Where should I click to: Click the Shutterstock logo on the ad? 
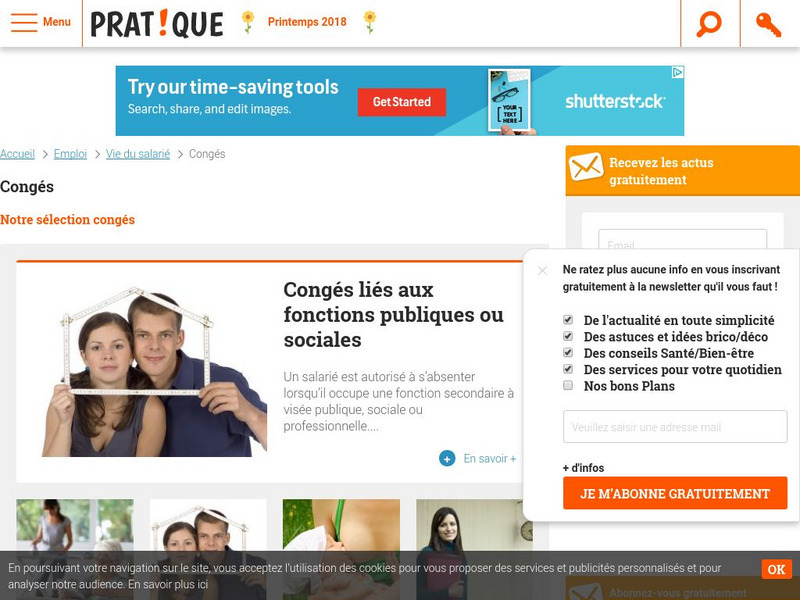point(614,102)
